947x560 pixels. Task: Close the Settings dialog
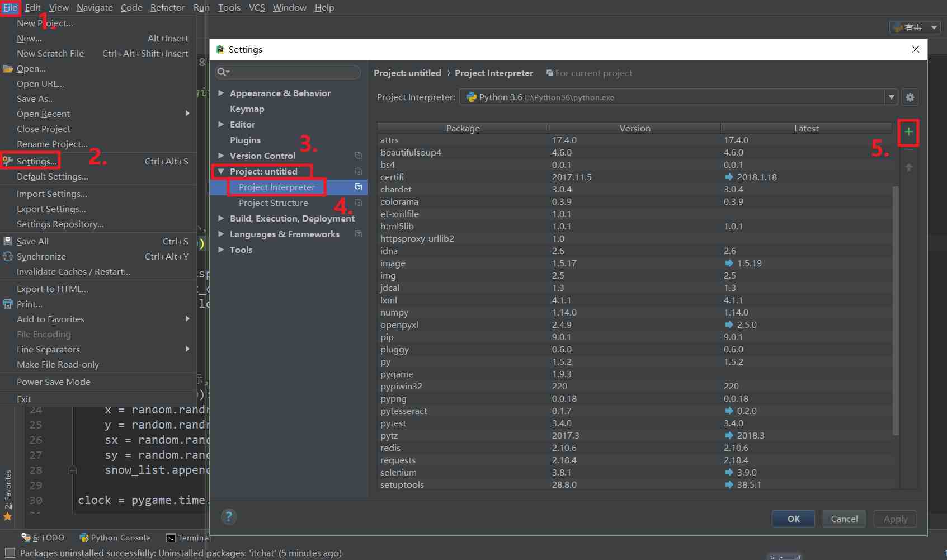pos(916,49)
